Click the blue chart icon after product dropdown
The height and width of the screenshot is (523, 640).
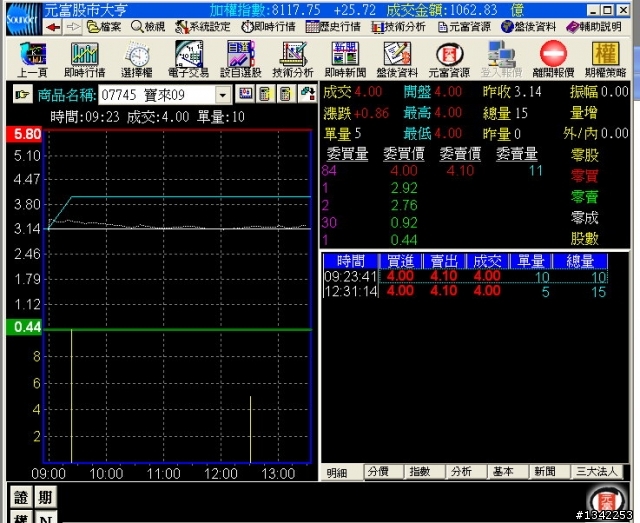245,94
